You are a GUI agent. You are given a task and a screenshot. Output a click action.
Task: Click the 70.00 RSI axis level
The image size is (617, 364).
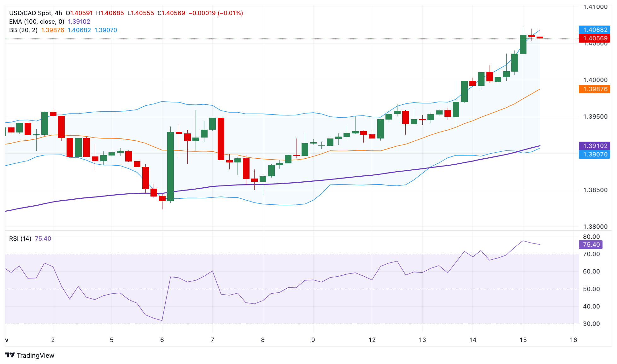(x=591, y=254)
